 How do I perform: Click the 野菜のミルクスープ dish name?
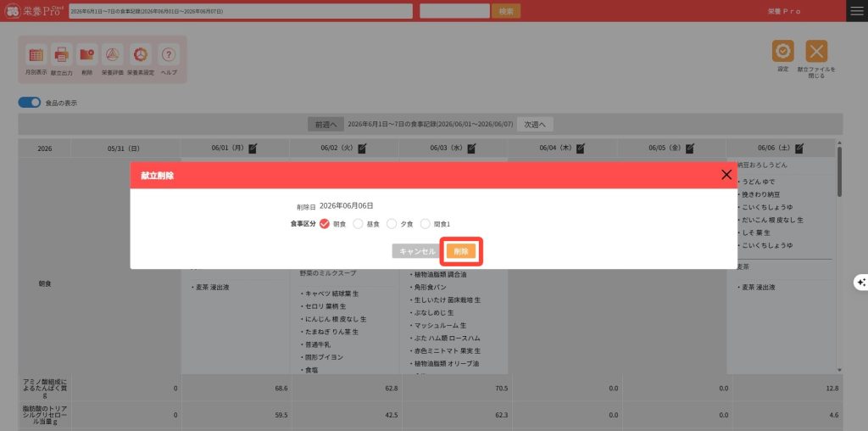[328, 273]
